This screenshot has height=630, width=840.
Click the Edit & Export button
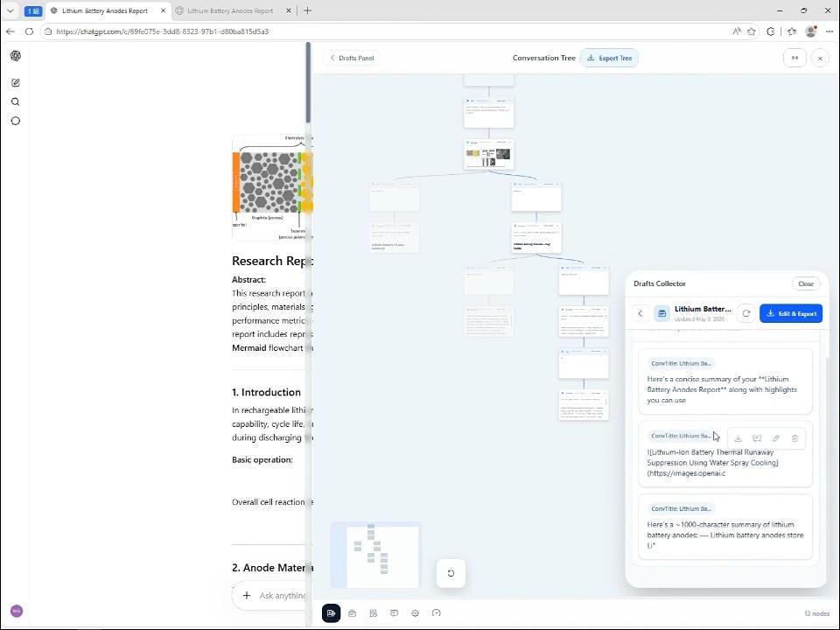[791, 313]
